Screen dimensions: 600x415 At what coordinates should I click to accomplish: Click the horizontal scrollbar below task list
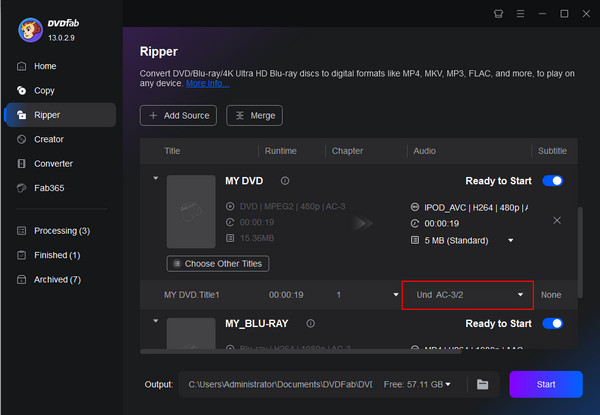tap(301, 351)
